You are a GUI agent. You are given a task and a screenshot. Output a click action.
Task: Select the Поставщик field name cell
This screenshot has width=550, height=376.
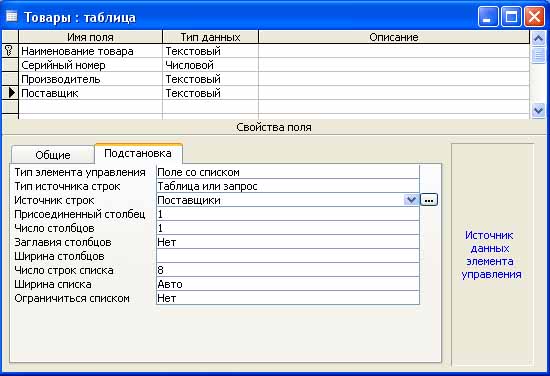pos(90,93)
